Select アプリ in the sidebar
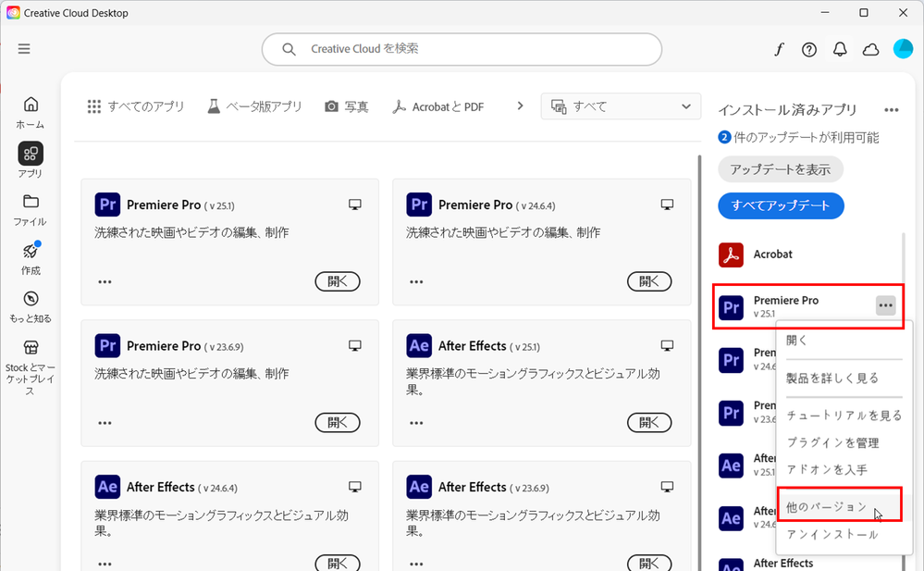The width and height of the screenshot is (924, 571). pos(31,160)
